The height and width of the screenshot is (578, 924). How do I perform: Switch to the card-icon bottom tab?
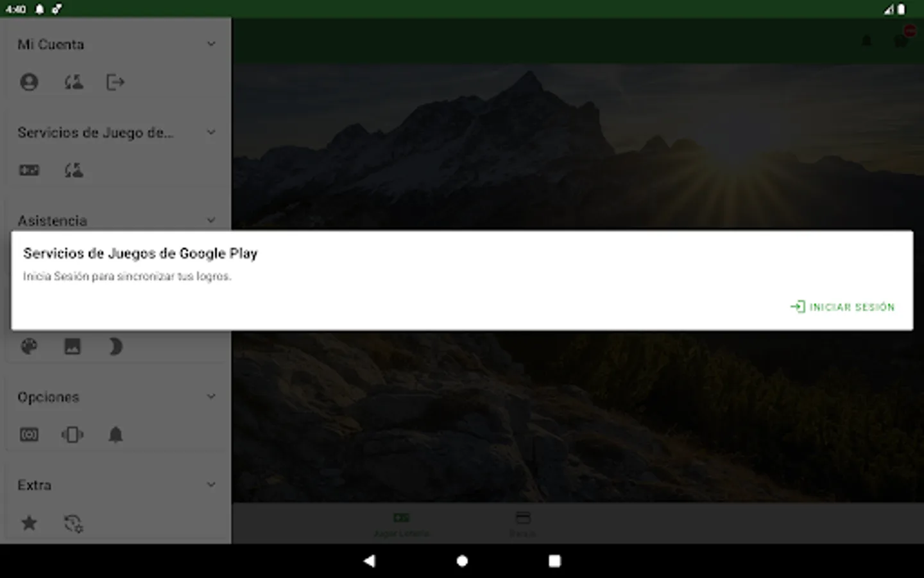coord(523,524)
